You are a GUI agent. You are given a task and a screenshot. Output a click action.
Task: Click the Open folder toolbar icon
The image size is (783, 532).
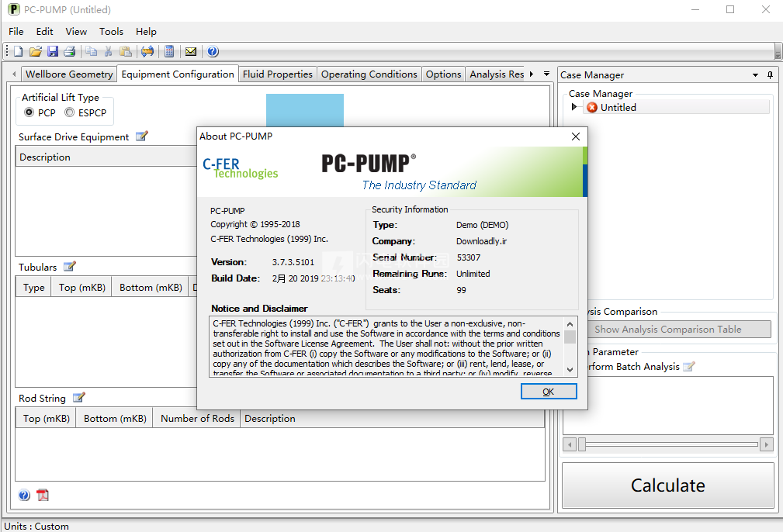click(35, 51)
